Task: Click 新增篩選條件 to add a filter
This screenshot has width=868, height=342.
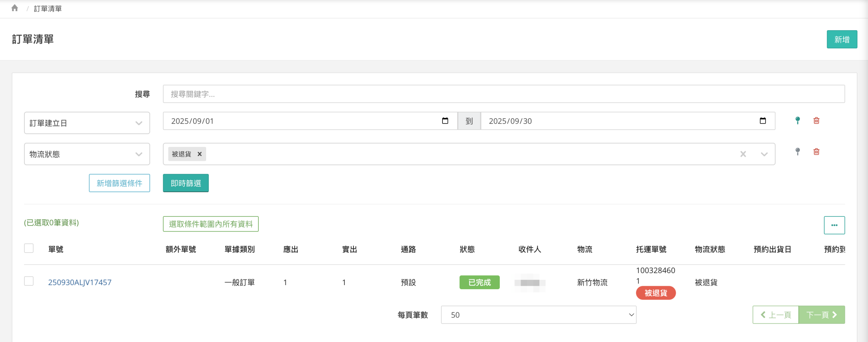Action: coord(119,183)
